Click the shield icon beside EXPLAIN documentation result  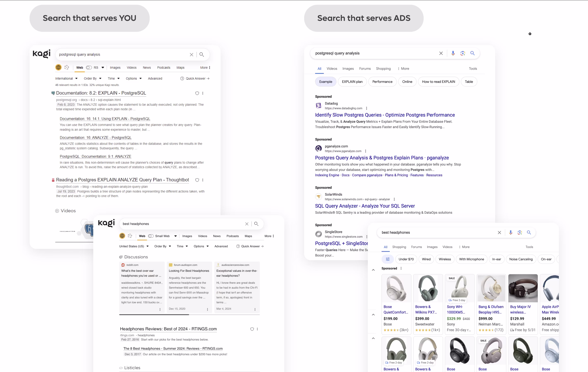click(x=197, y=93)
